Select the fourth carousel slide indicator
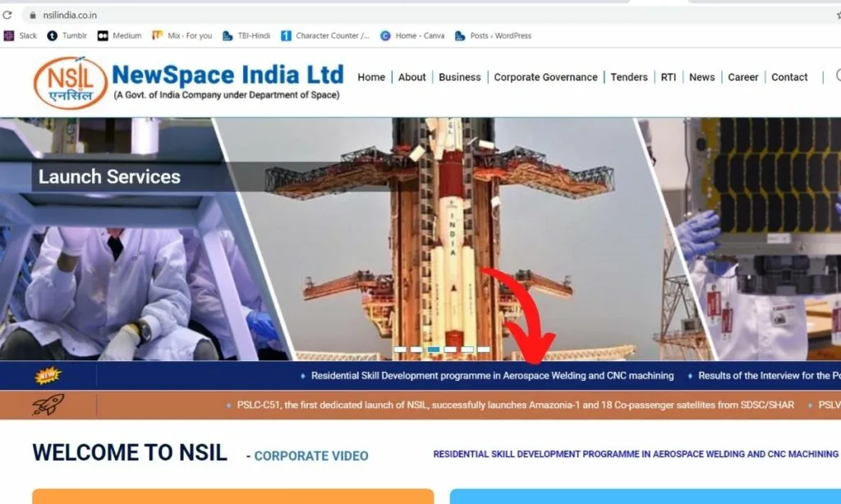This screenshot has height=504, width=841. [x=451, y=350]
